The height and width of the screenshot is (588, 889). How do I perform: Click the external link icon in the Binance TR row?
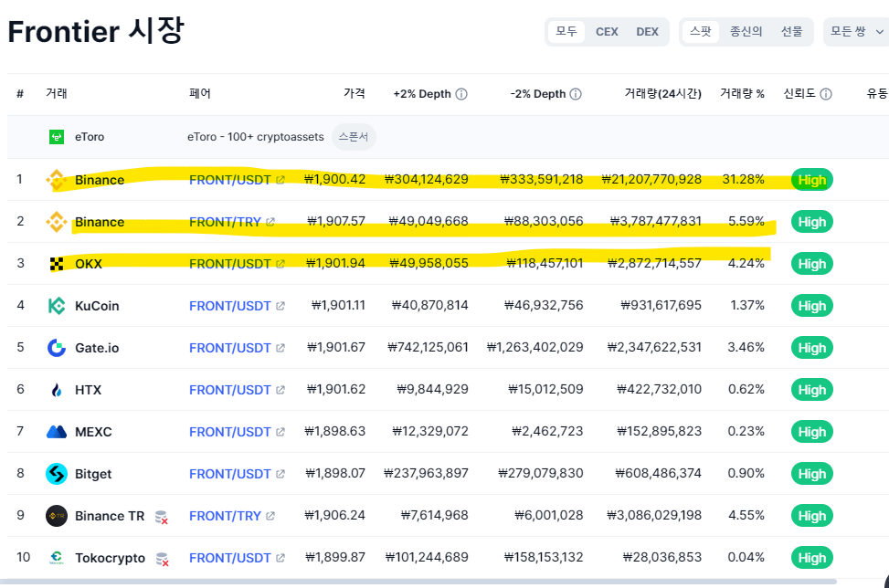point(270,516)
